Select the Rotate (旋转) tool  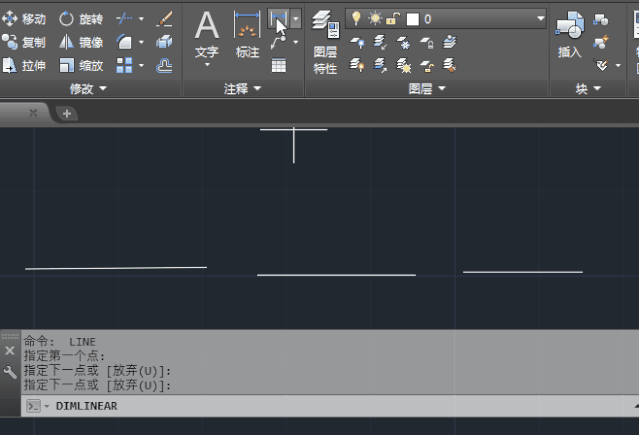[81, 19]
